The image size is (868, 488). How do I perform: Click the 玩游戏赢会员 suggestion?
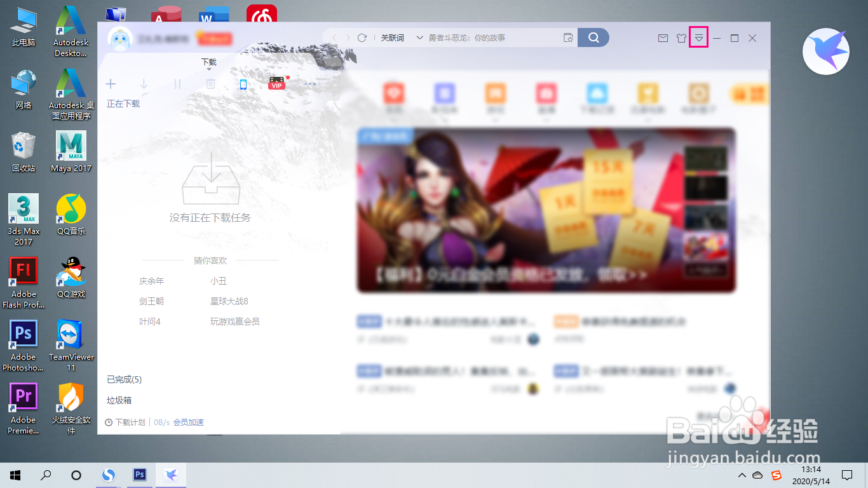[235, 322]
